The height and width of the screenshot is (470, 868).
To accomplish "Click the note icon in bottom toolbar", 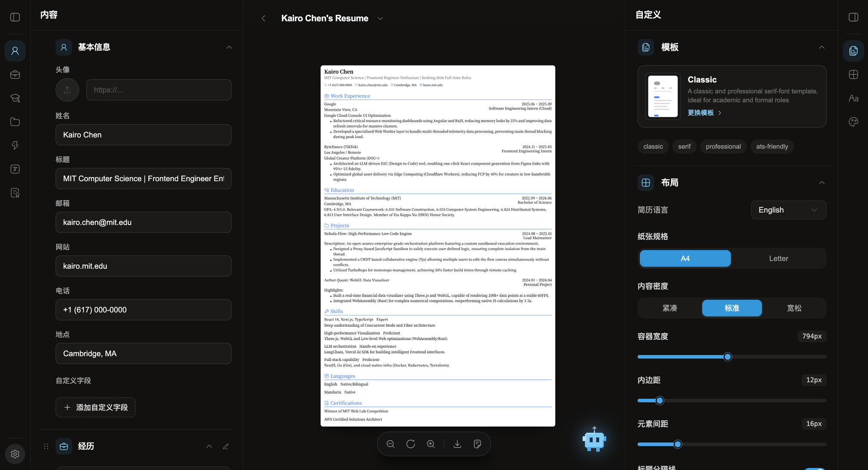I will pos(477,444).
